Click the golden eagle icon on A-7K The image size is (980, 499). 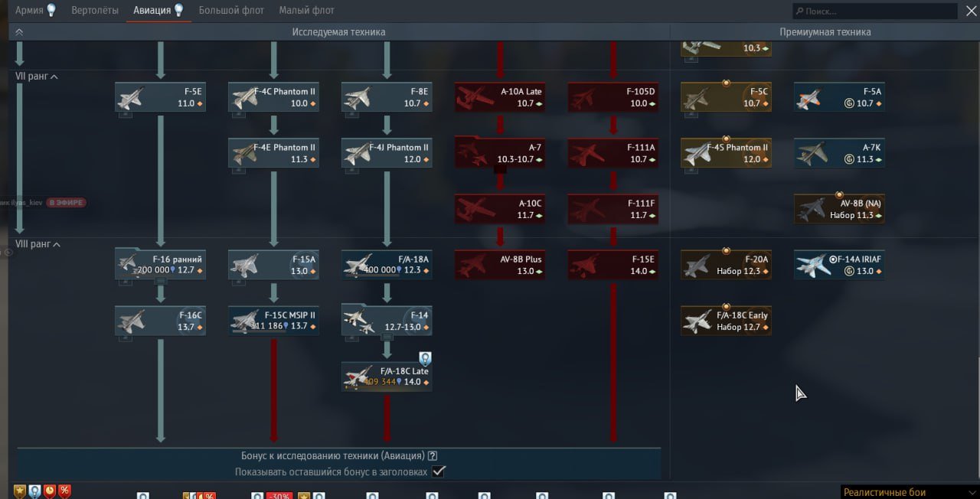849,159
